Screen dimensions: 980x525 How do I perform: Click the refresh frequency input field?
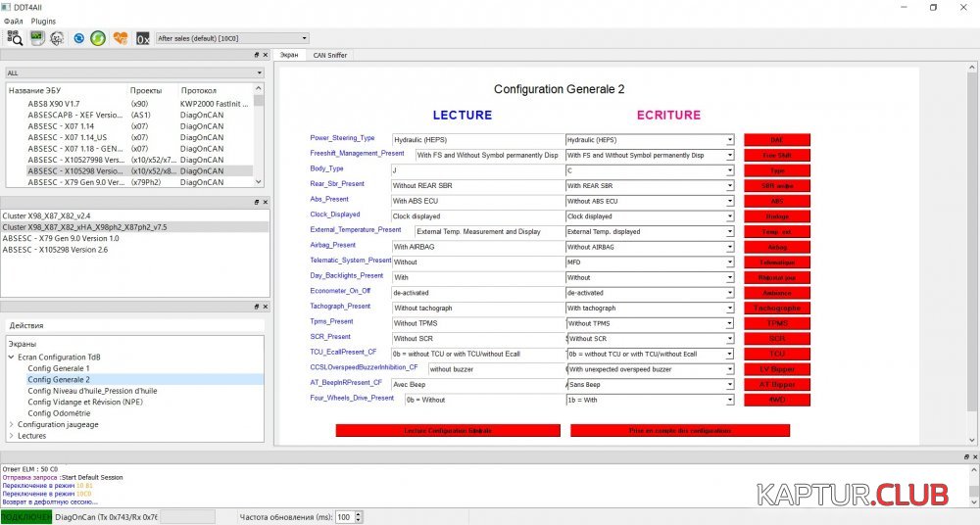tap(344, 517)
